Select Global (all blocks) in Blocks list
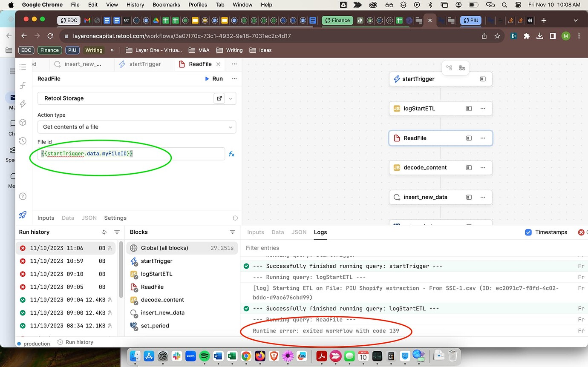The image size is (588, 367). [x=164, y=248]
